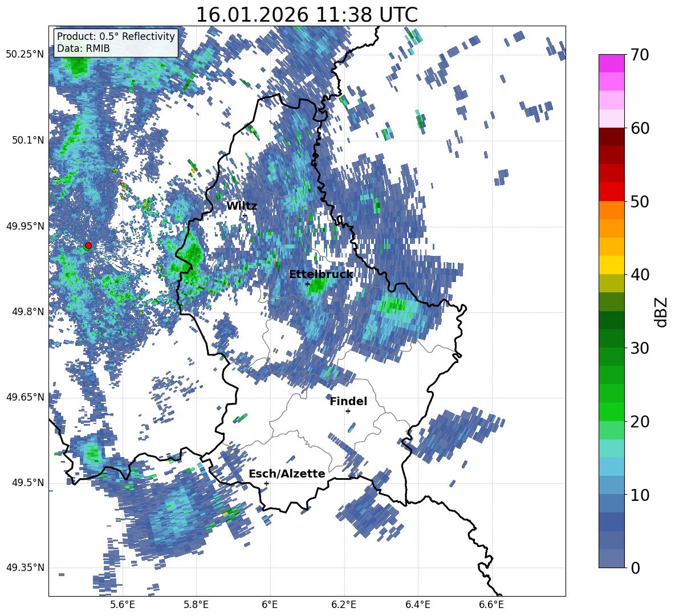
Task: Click the colorbar tick label 20
Action: pyautogui.click(x=639, y=422)
